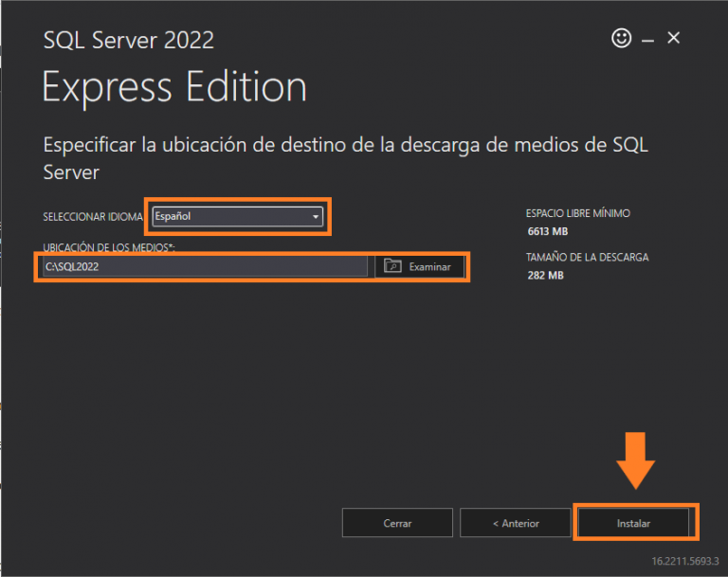
Task: Click the TAMAÑO DE LA DESCARGA label
Action: pos(588,257)
